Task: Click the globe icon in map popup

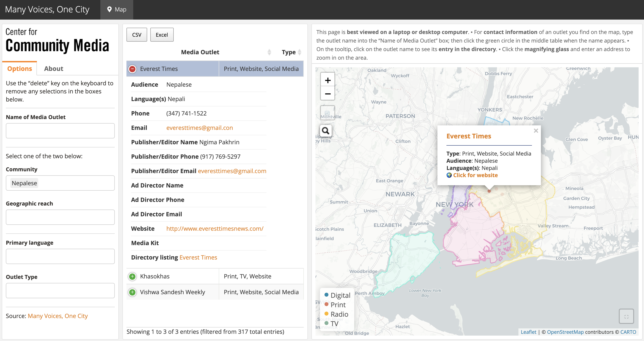Action: click(449, 175)
